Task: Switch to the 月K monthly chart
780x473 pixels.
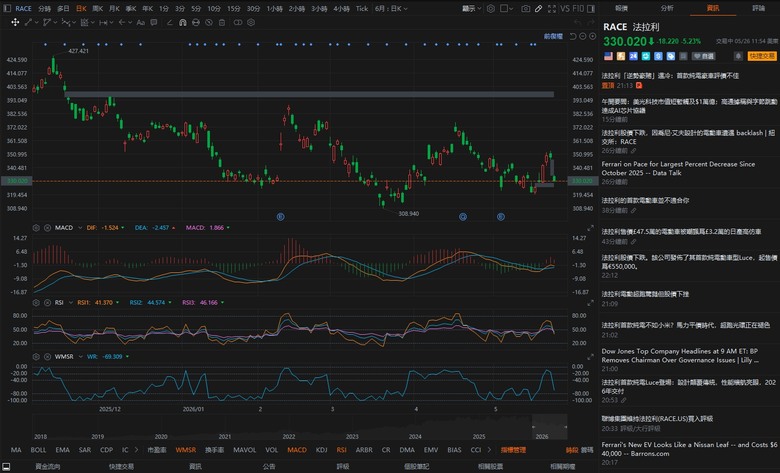Action: pyautogui.click(x=114, y=8)
